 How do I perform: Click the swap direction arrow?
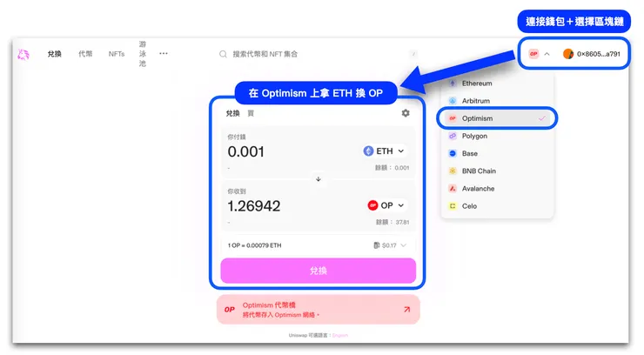pos(319,179)
